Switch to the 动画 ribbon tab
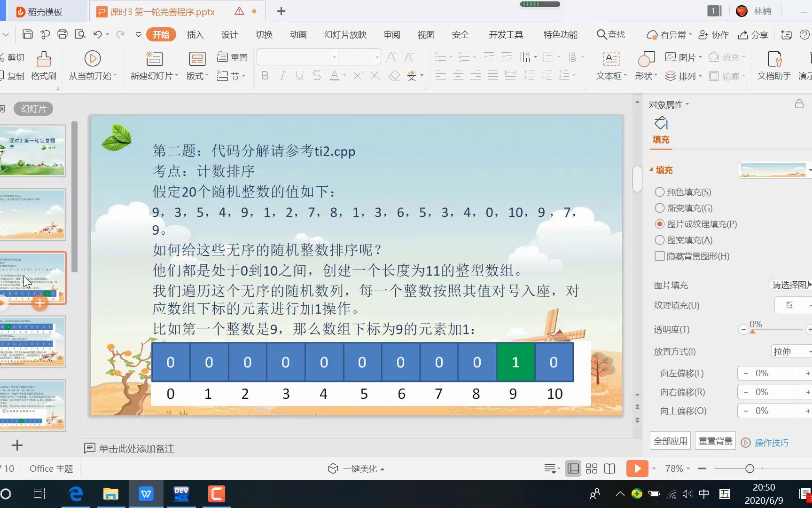 point(298,34)
